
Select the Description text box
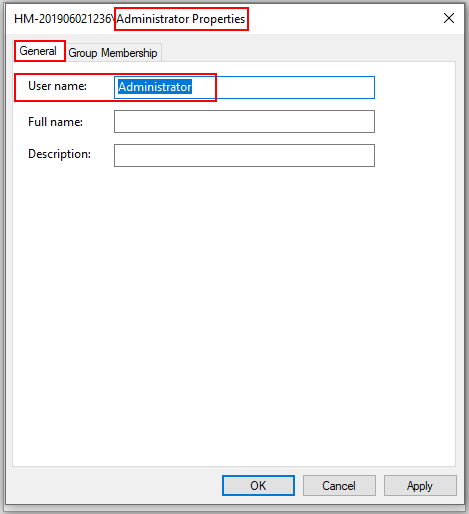[x=244, y=155]
